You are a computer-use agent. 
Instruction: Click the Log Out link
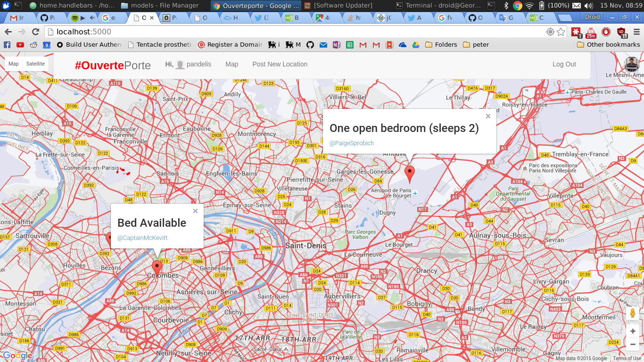pos(564,64)
